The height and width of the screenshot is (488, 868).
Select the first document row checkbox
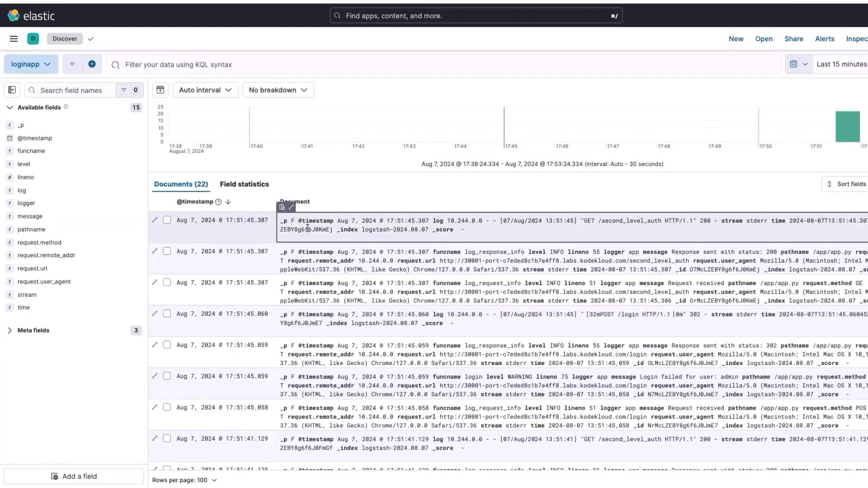pyautogui.click(x=167, y=220)
